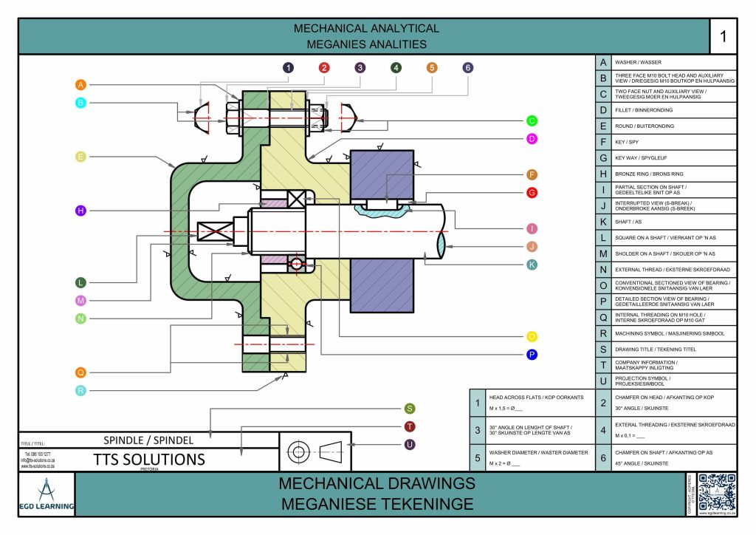Click the EGD Learning compass logo
Screen dimensions: 756x535
[47, 494]
